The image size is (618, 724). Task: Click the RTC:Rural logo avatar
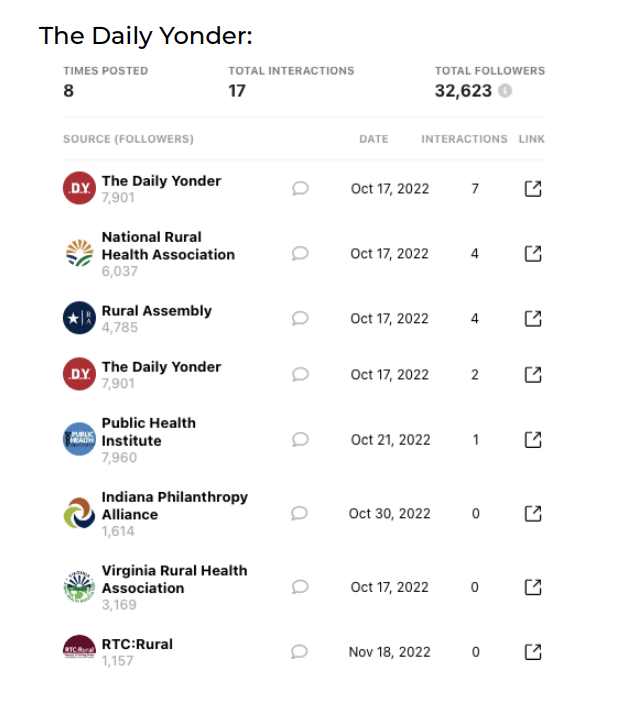[79, 651]
